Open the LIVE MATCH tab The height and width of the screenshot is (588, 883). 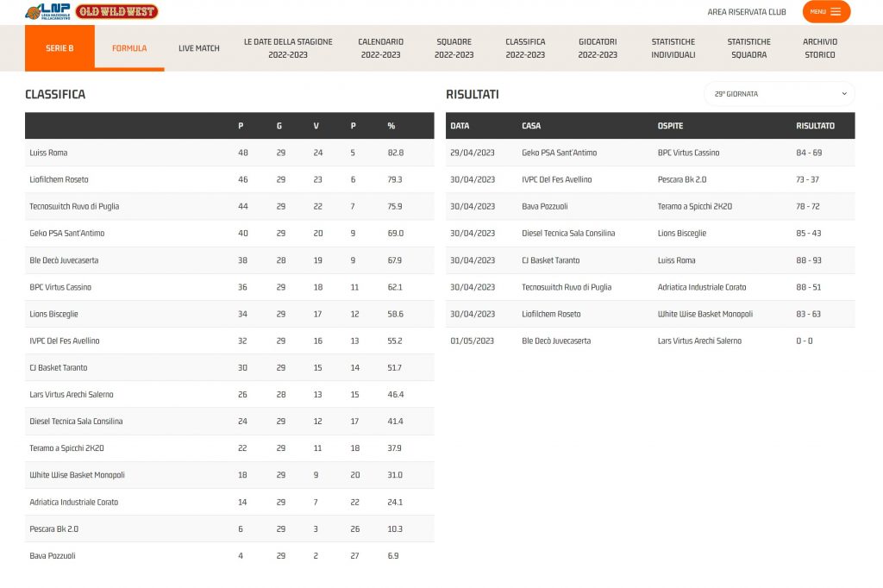coord(199,48)
